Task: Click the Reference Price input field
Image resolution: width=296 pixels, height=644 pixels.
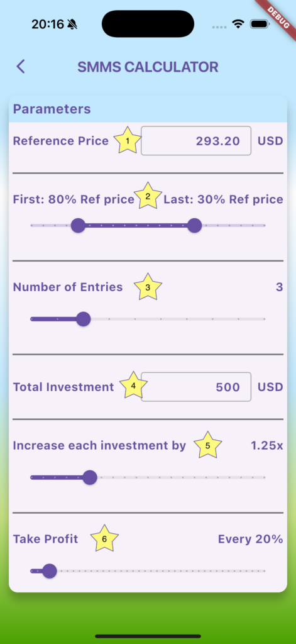Action: tap(196, 141)
